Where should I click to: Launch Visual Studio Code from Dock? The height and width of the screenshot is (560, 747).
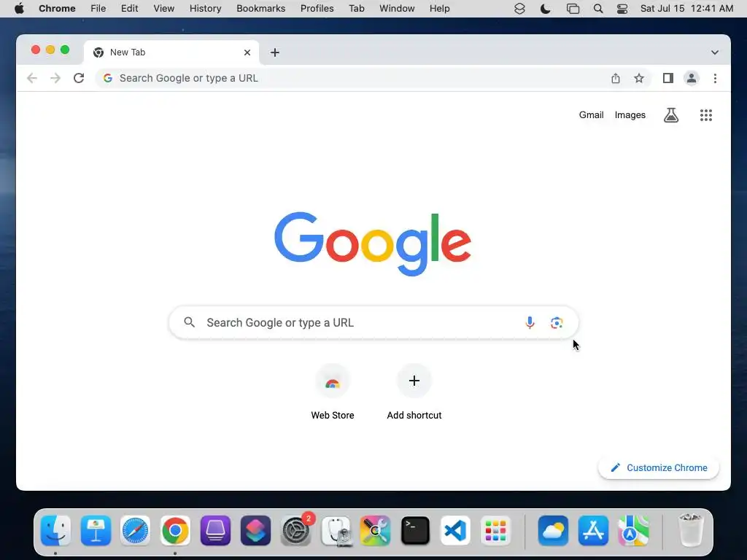[455, 530]
